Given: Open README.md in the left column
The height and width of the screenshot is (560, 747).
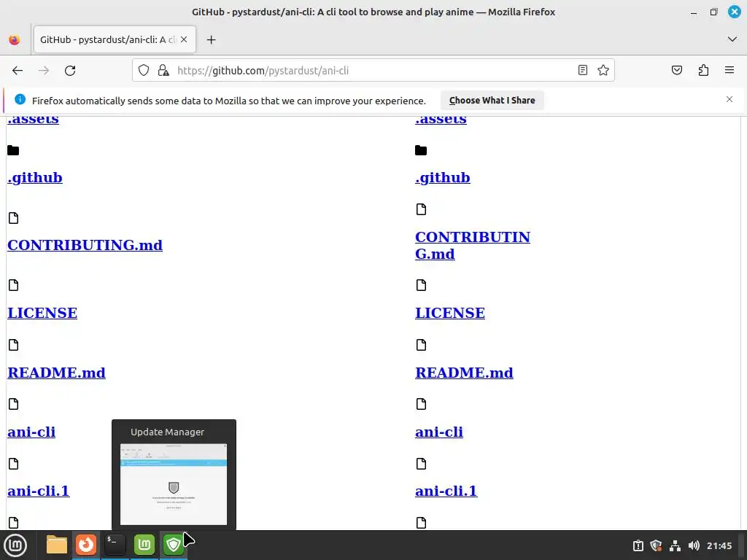Looking at the screenshot, I should click(56, 373).
